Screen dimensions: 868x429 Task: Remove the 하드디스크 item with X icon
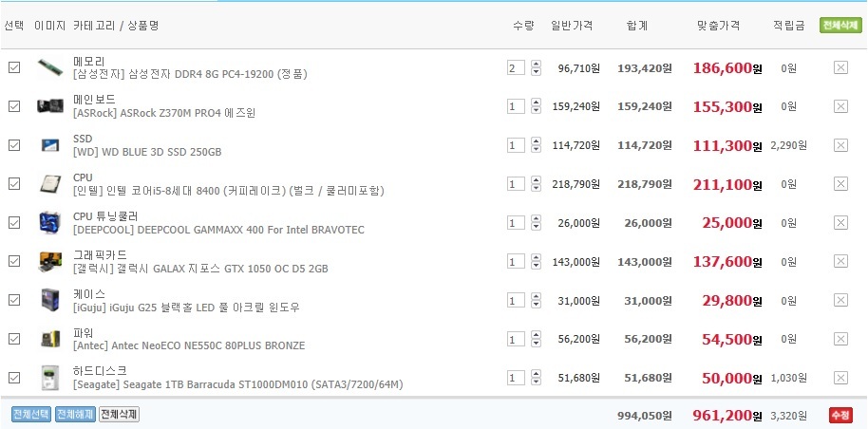[x=840, y=378]
